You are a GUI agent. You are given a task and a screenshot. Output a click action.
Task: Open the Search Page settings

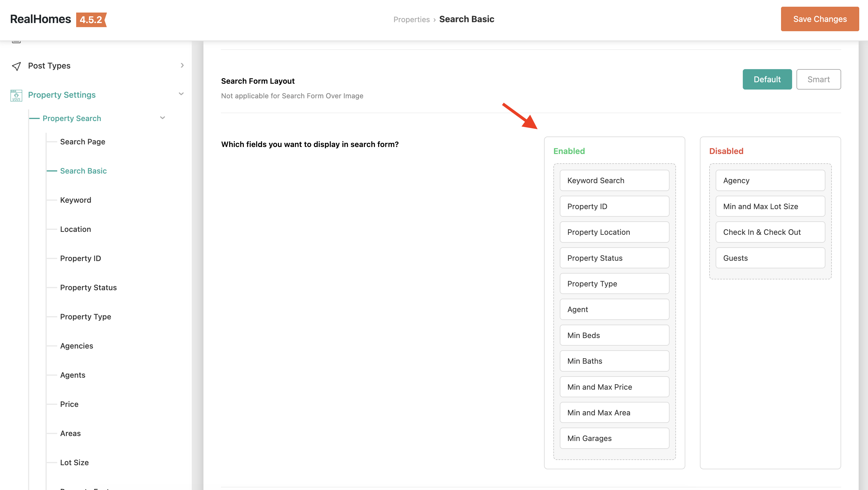(x=83, y=142)
